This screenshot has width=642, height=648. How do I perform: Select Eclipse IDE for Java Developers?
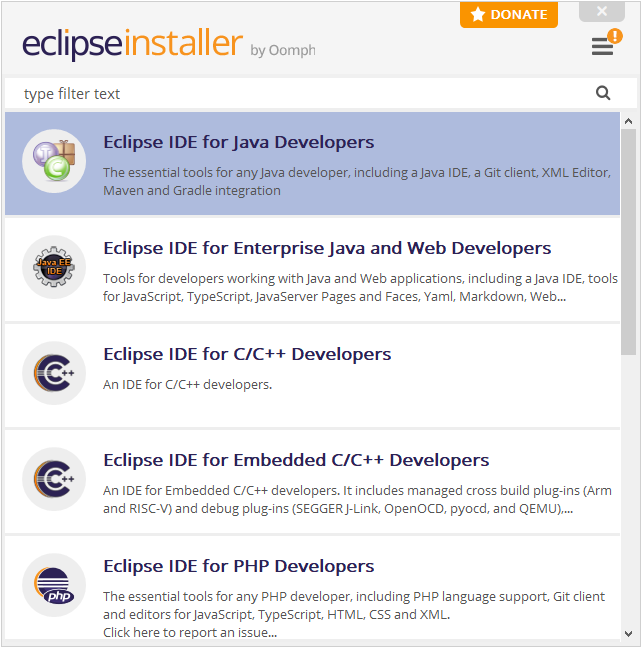click(312, 164)
